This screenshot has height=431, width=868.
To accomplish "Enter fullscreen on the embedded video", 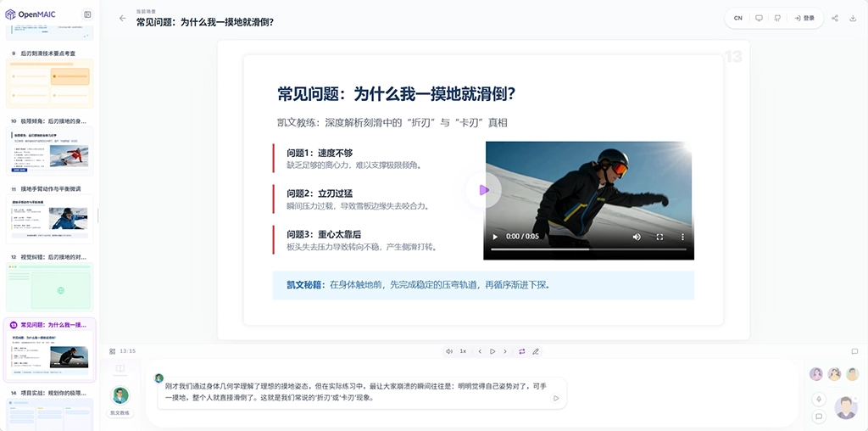I will (x=660, y=237).
